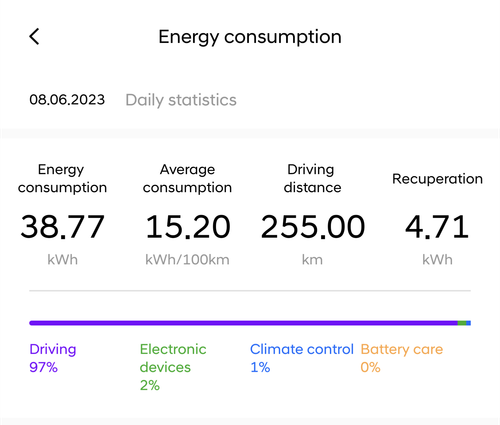Image resolution: width=500 pixels, height=425 pixels.
Task: Go back using the arrow icon
Action: click(34, 36)
